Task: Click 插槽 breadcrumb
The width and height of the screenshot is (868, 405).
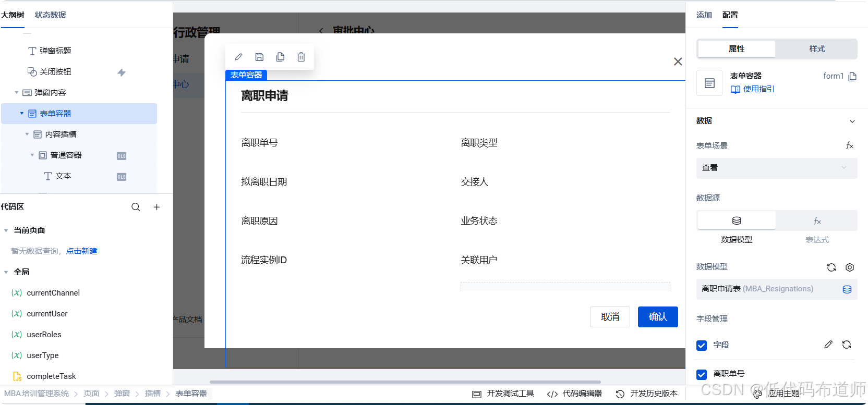Action: pos(153,394)
